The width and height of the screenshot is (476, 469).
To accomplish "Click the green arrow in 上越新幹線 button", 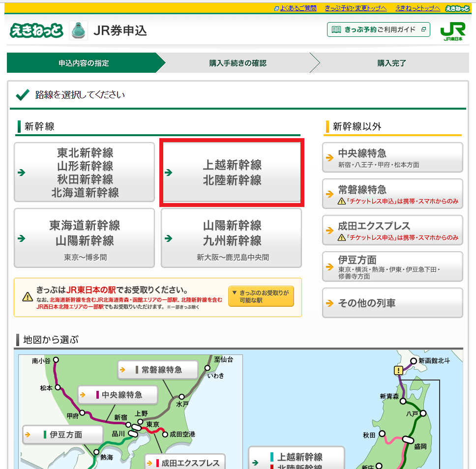I will point(169,173).
